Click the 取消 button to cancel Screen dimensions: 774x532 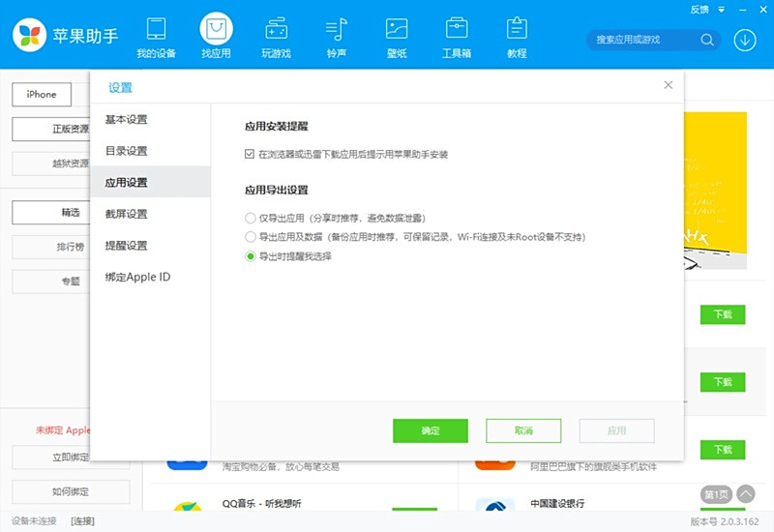(x=523, y=430)
